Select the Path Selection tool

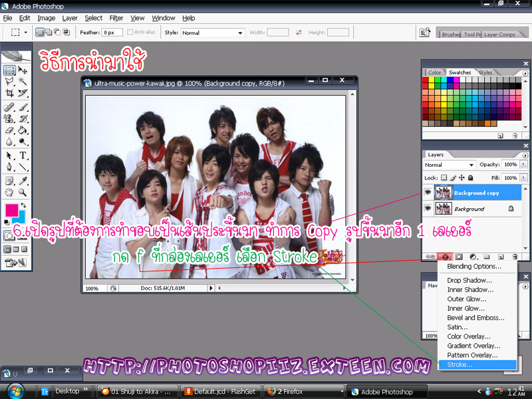9,156
